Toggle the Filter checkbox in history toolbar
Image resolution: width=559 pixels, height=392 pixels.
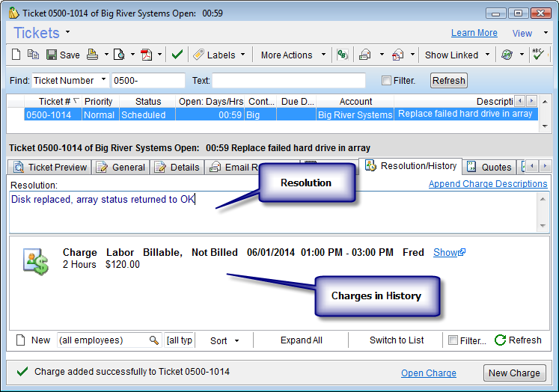click(x=453, y=340)
